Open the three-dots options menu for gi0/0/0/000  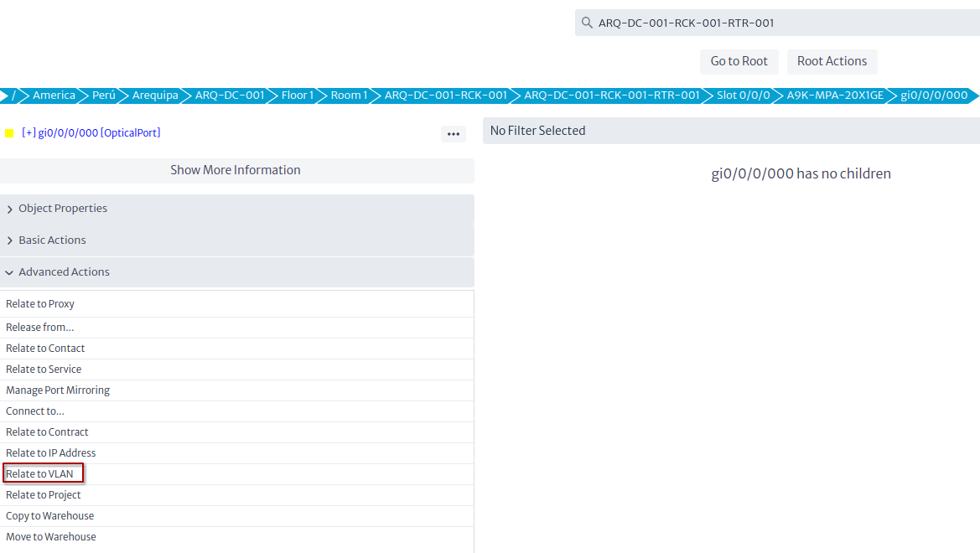pos(454,134)
